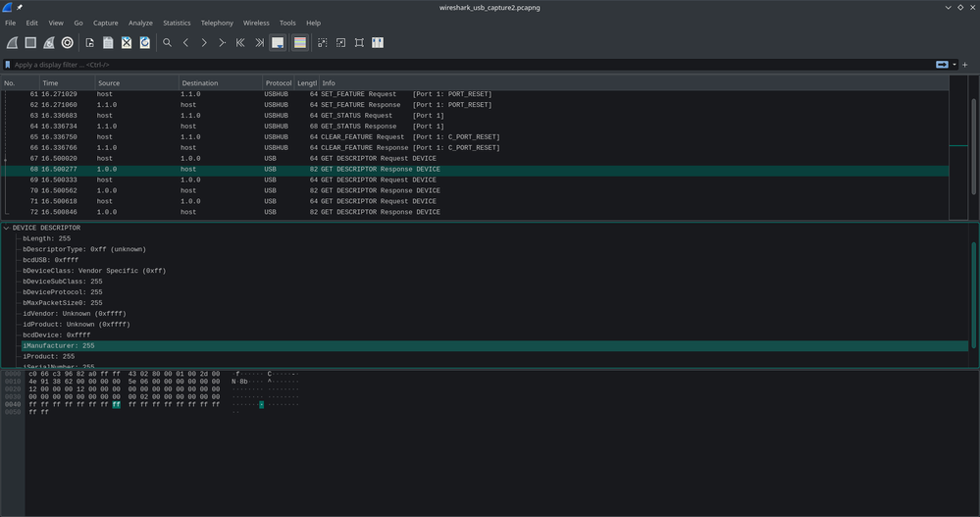
Task: Focus the display filter input field
Action: point(473,65)
